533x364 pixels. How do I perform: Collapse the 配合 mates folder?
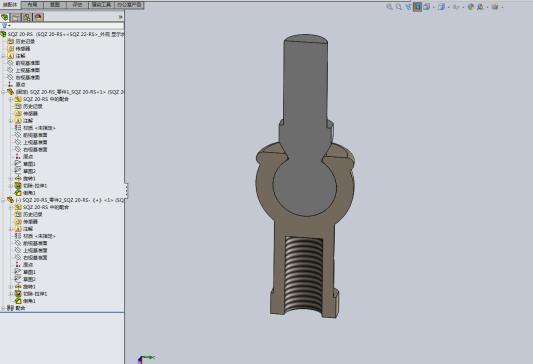[3, 308]
